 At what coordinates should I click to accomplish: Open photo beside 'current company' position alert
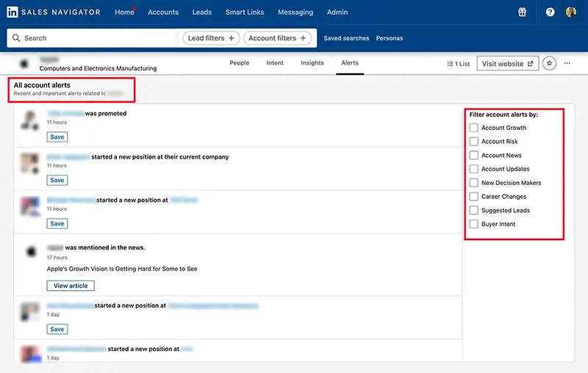point(29,163)
